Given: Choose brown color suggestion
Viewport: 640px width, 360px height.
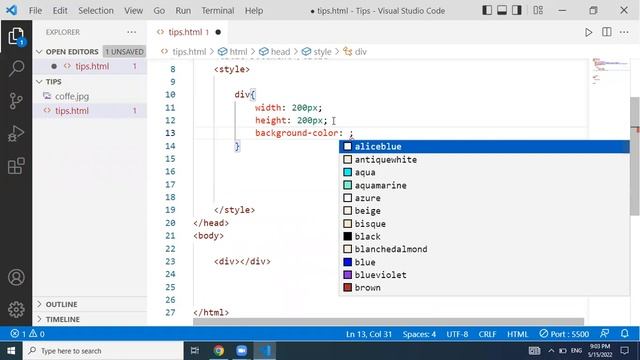Looking at the screenshot, I should click(x=484, y=288).
